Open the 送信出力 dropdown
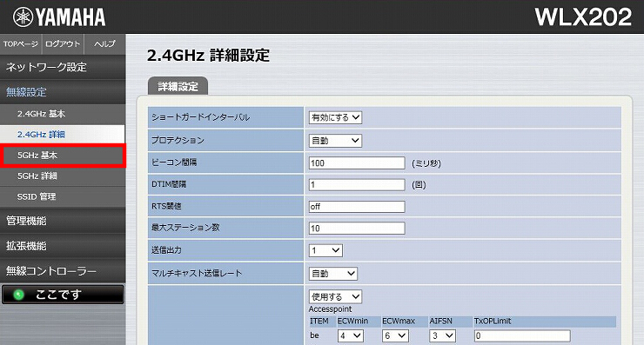Viewport: 644px width, 345px height. [x=325, y=250]
